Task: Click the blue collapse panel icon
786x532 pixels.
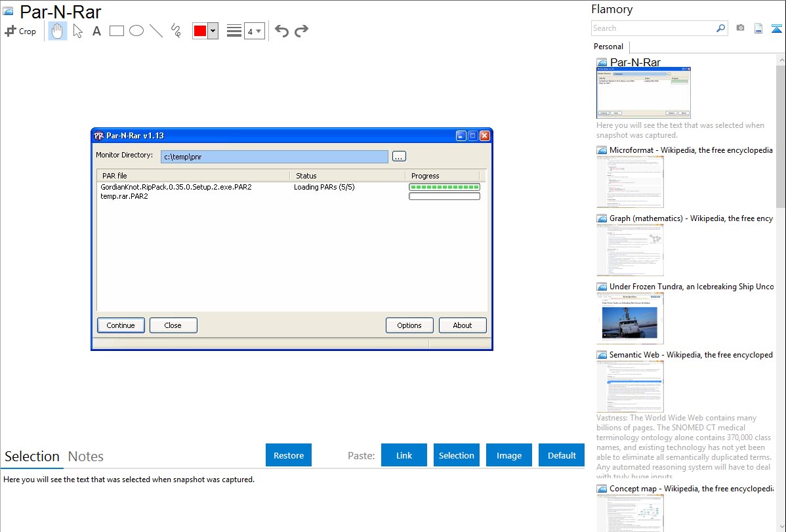Action: tap(776, 28)
